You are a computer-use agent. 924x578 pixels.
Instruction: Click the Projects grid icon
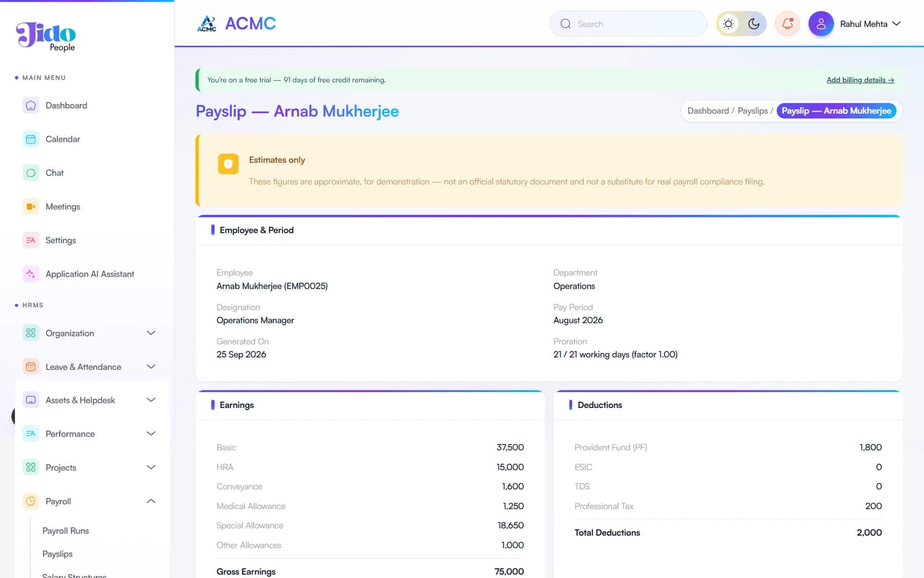(31, 468)
